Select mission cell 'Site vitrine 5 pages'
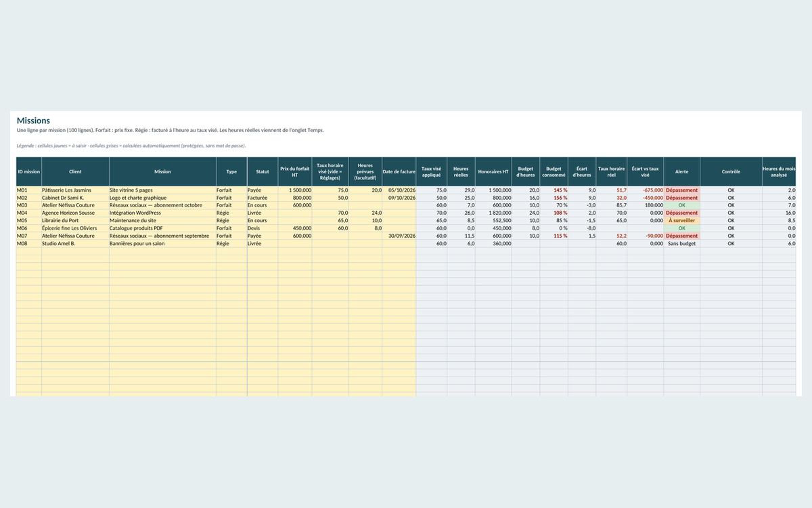Screen dimensions: 812x508 [x=162, y=190]
